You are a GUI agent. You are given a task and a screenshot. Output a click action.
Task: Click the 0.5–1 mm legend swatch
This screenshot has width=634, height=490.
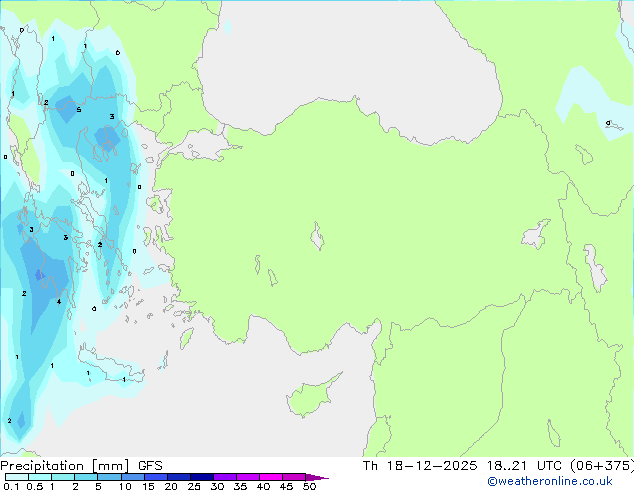[x=40, y=477]
